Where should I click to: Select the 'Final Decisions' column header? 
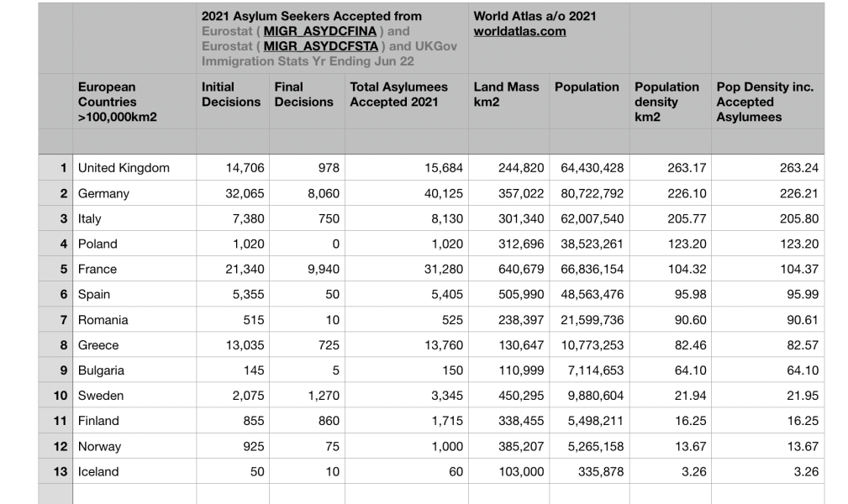(308, 102)
